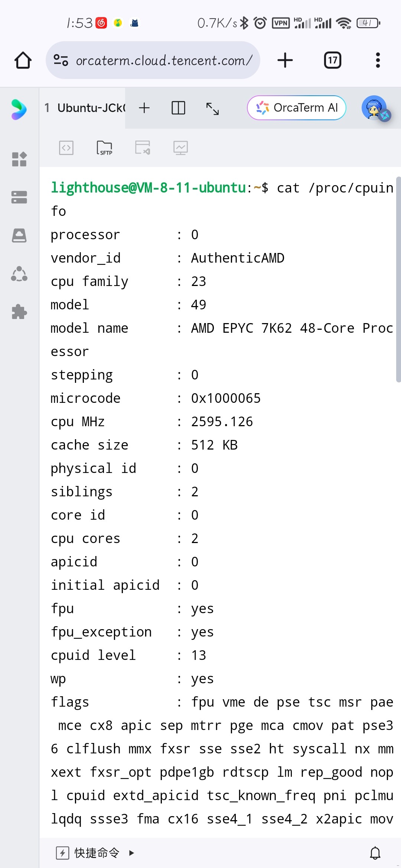Select the performance monitor icon

[181, 147]
